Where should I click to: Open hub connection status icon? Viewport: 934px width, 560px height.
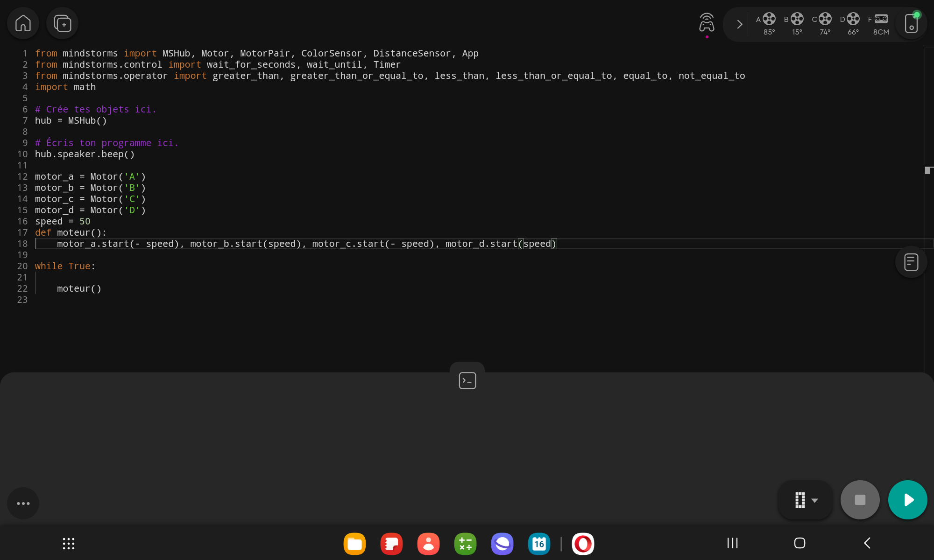point(911,23)
